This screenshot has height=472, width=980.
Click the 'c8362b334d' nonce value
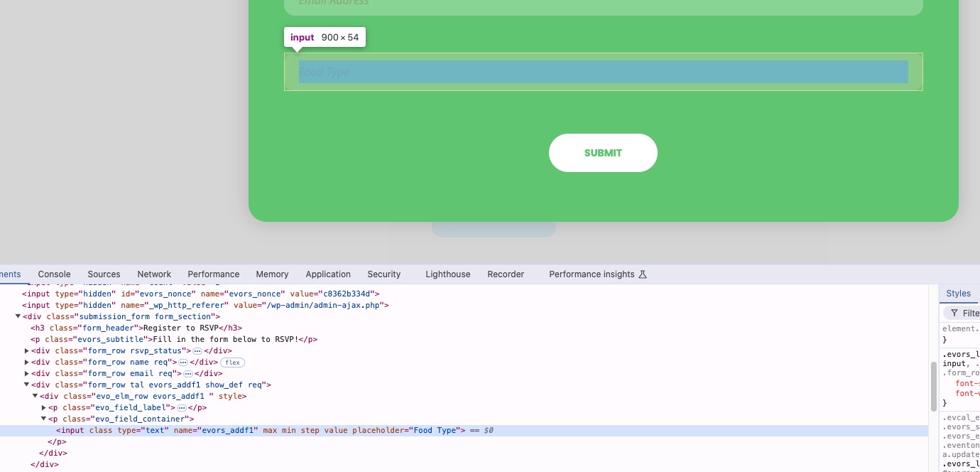point(348,294)
